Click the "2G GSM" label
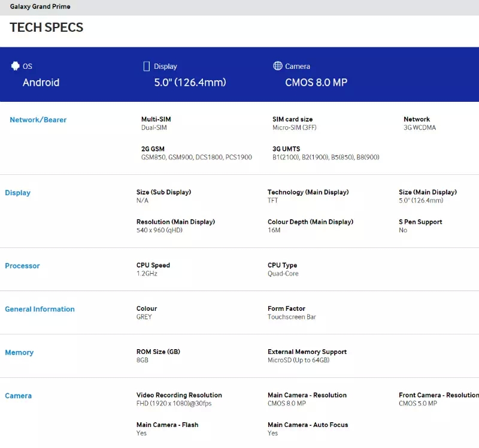 153,149
